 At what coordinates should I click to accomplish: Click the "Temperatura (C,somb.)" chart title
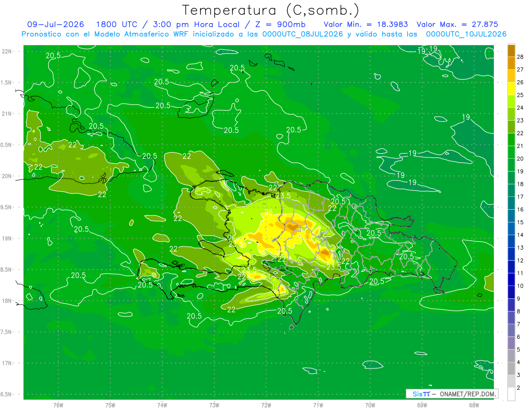click(270, 10)
